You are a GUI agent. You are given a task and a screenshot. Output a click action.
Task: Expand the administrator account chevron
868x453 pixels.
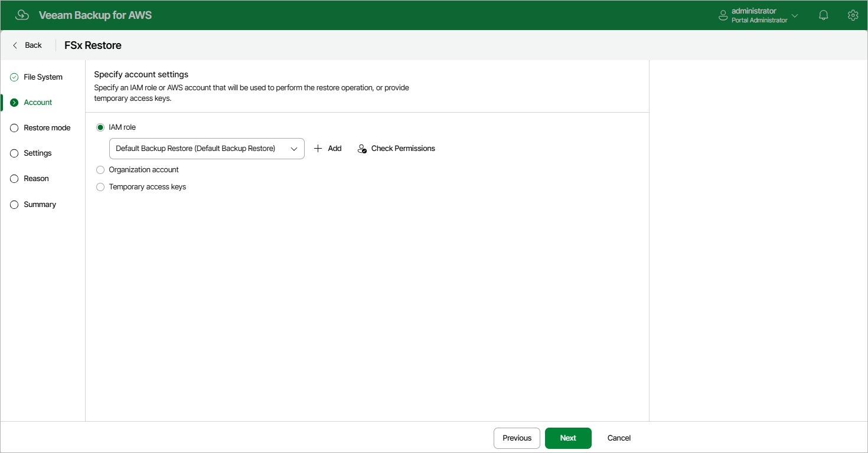point(795,16)
